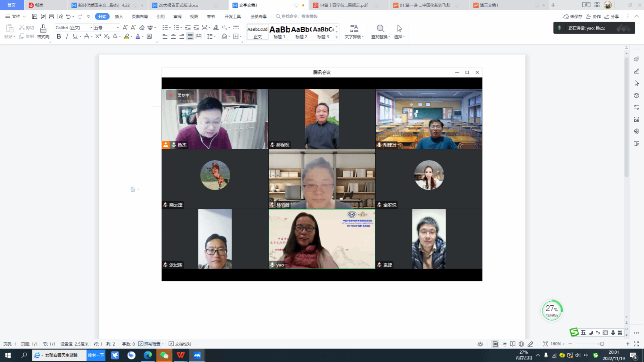Select the Heading 1 (标题 1) style

click(x=279, y=31)
